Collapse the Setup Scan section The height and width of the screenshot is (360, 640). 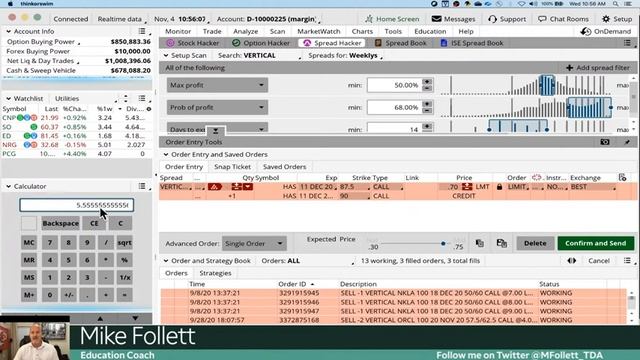166,56
